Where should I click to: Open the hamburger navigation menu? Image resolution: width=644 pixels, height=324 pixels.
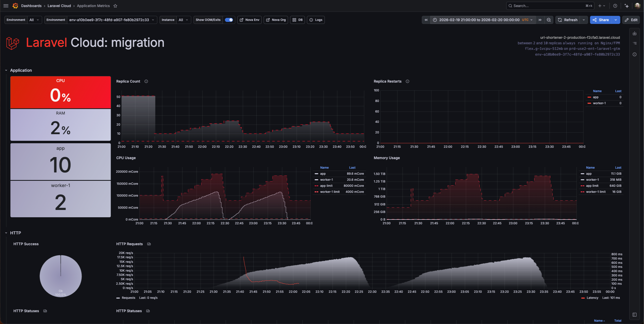pos(6,6)
